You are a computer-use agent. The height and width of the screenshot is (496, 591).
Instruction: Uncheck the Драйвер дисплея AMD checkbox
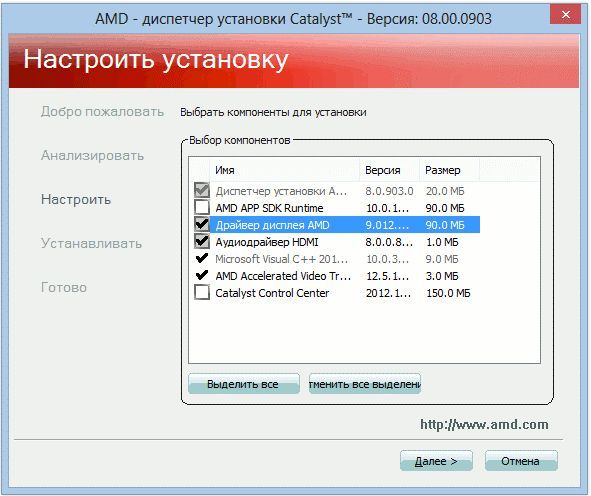coord(202,225)
